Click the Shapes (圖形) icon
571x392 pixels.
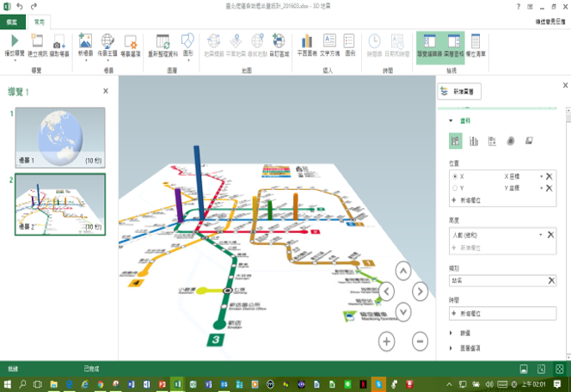(x=188, y=40)
